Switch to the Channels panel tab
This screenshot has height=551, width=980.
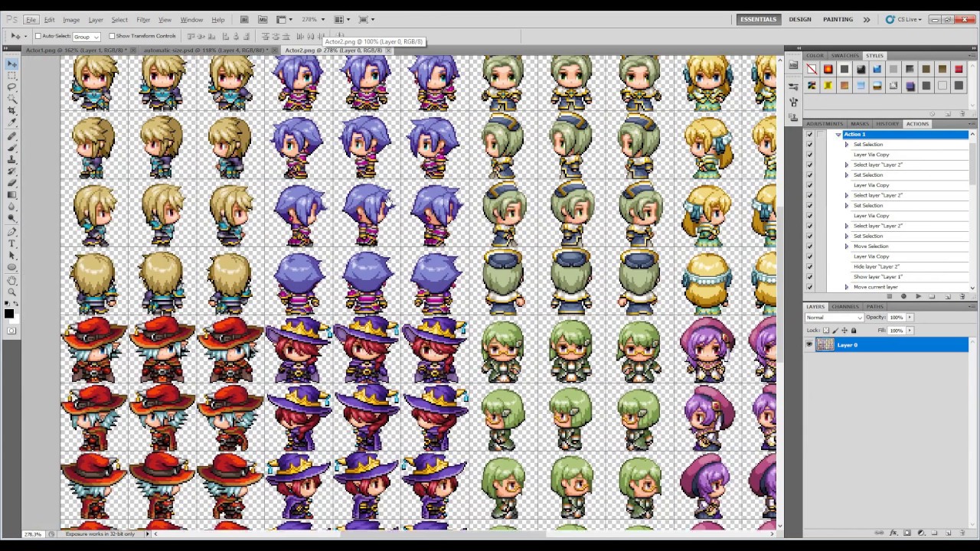coord(845,307)
